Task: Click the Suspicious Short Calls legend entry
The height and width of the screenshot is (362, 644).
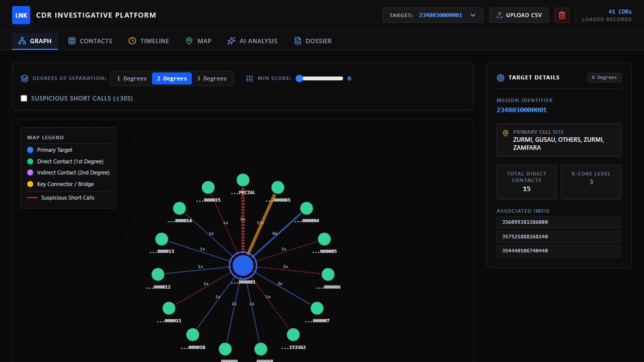Action: (x=61, y=198)
